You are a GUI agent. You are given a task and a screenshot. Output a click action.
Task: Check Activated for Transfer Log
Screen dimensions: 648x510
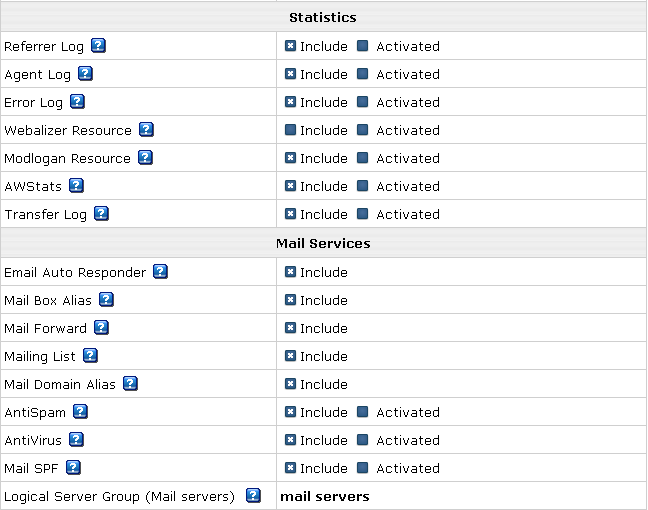362,214
